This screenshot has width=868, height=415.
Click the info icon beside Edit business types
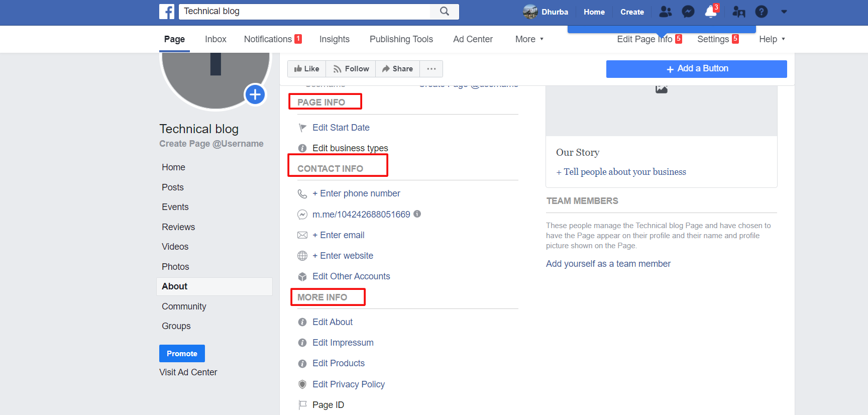point(302,148)
